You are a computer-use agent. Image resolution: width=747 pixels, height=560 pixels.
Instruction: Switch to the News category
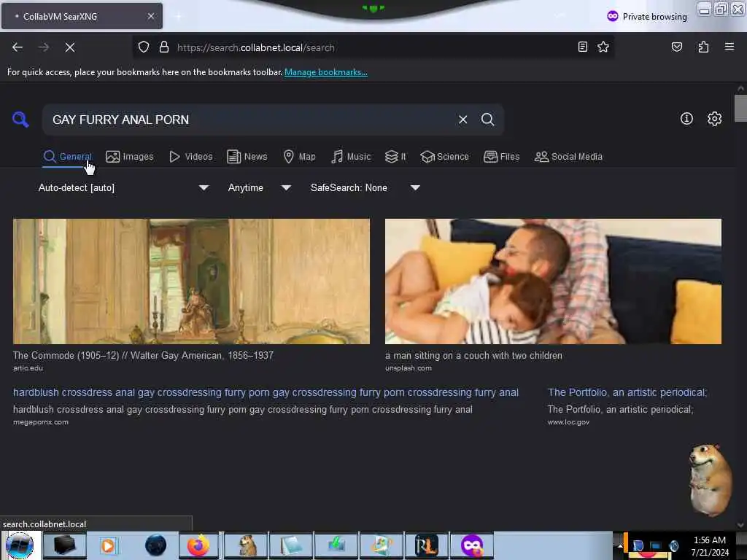pyautogui.click(x=247, y=156)
